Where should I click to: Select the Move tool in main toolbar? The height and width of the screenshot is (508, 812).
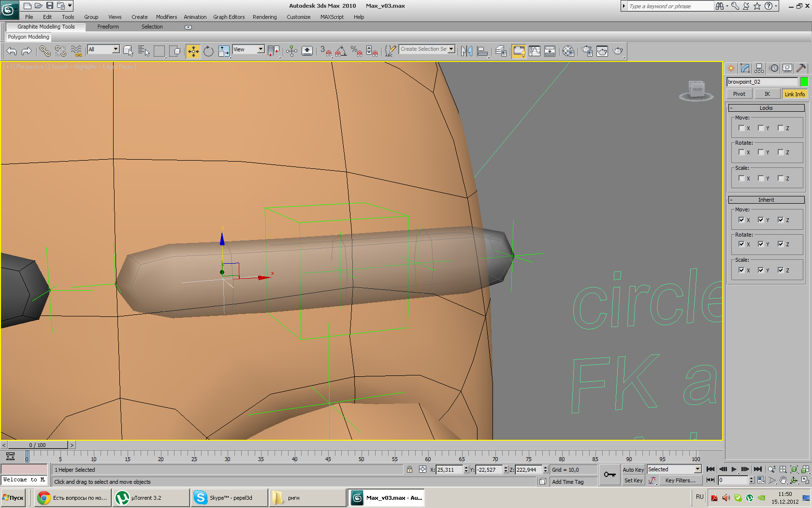193,51
